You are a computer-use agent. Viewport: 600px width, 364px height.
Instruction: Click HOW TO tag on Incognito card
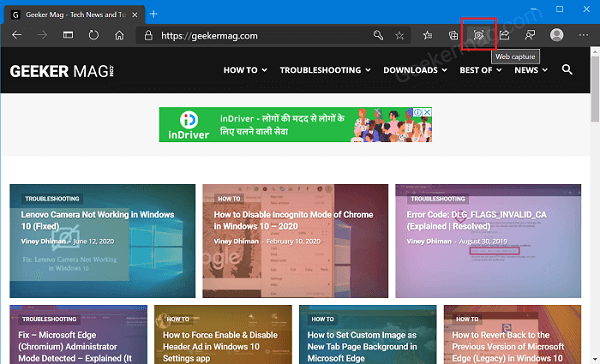[x=229, y=199]
